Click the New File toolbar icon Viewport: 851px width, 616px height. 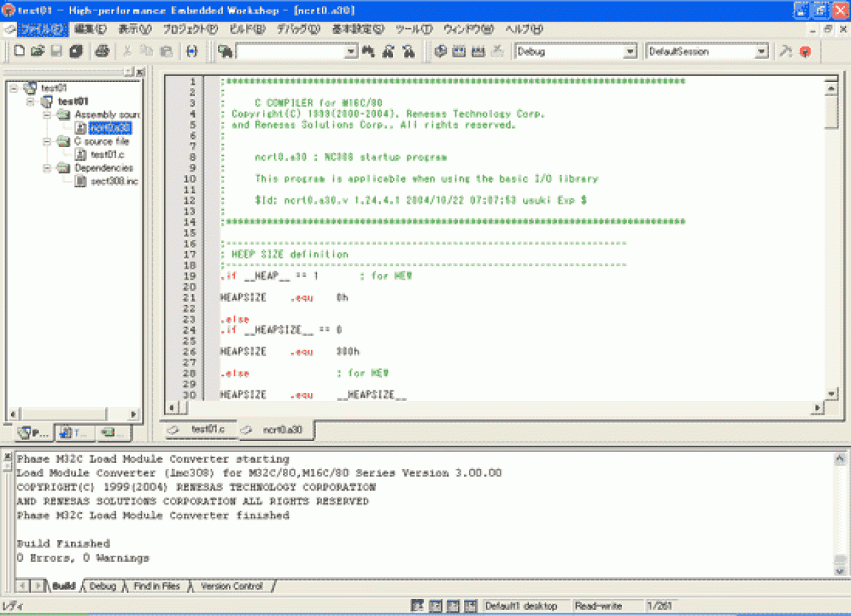point(20,52)
